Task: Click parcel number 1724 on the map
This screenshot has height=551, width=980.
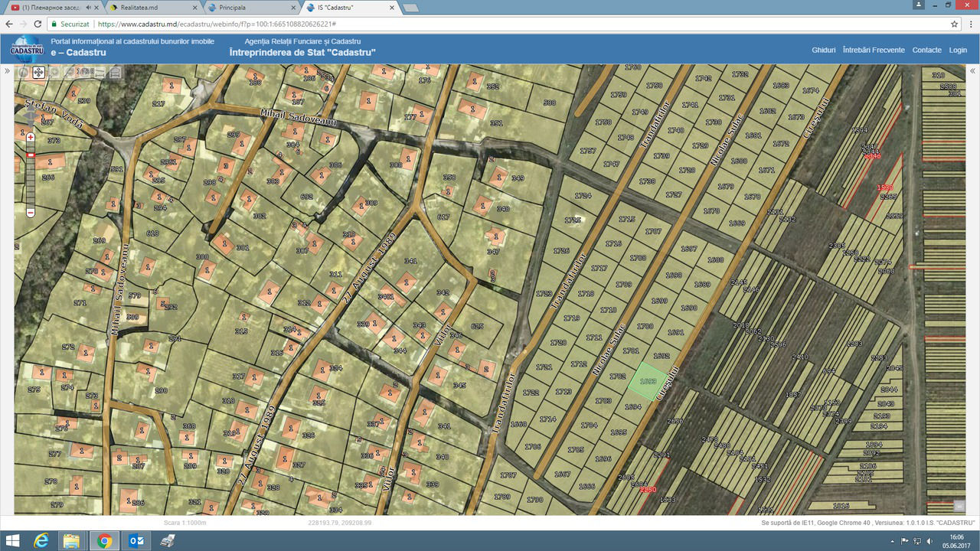Action: click(x=583, y=196)
